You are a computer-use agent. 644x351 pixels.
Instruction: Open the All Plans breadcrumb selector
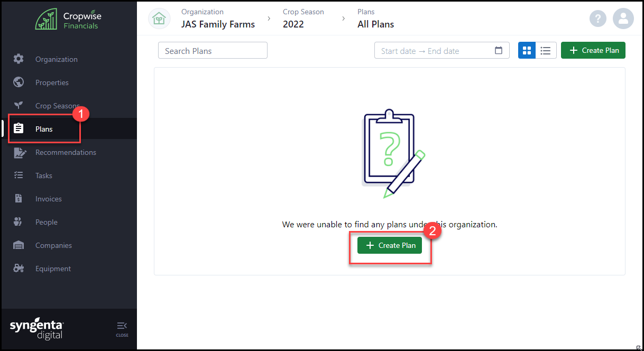375,24
